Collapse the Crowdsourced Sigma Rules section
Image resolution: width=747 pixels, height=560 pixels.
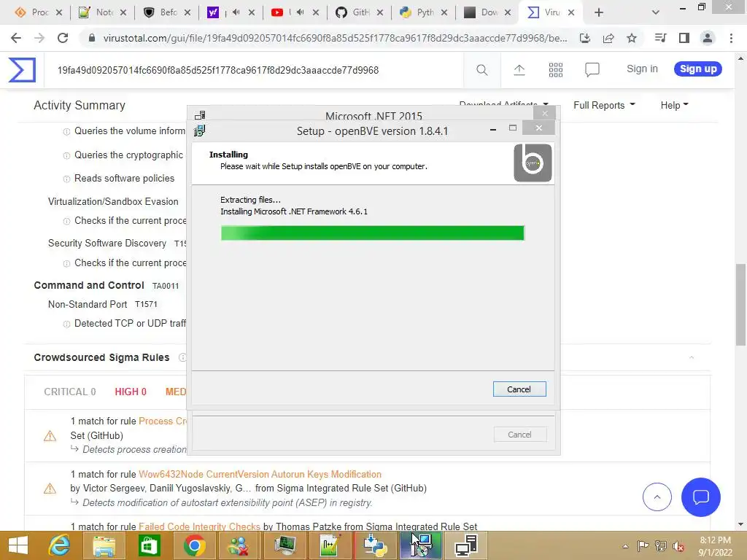point(692,357)
